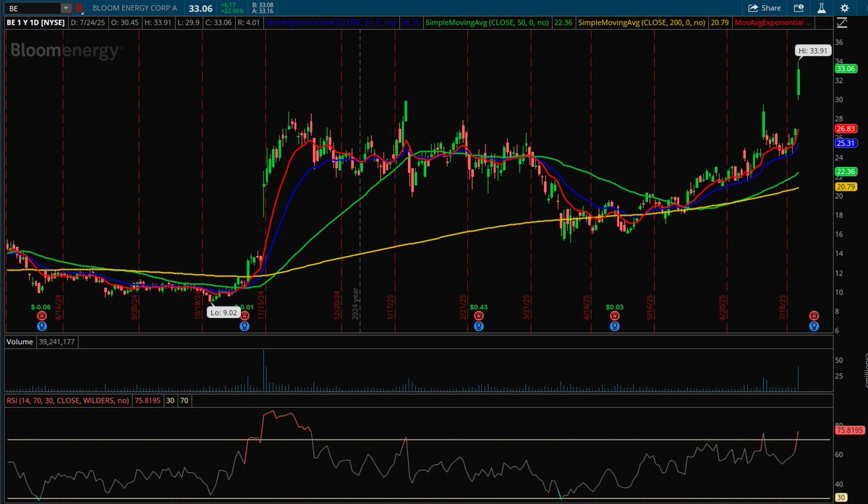Click lightbulb icon under $-0.06 earnings
This screenshot has width=868, height=504.
pyautogui.click(x=41, y=326)
